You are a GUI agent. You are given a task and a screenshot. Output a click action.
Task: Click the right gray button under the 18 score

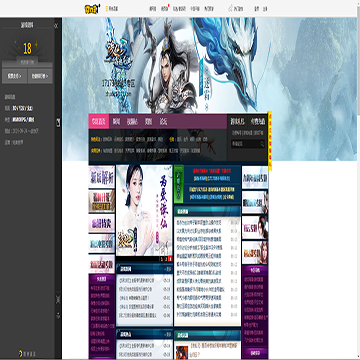tap(40, 76)
